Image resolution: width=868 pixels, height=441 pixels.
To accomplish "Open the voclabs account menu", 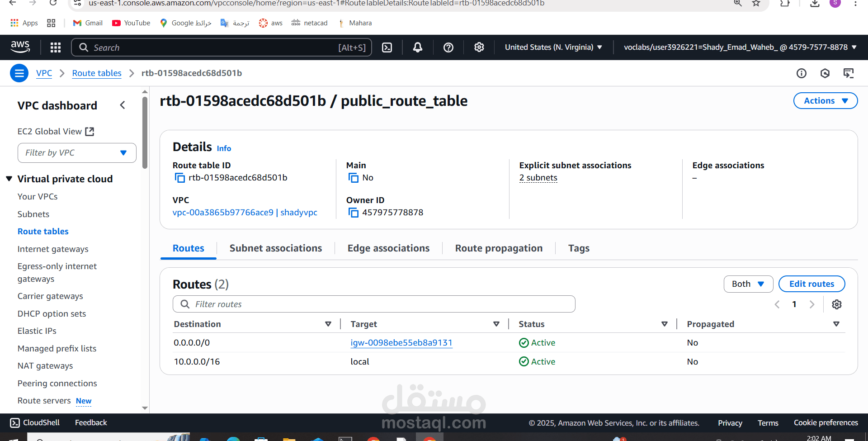I will coord(740,47).
